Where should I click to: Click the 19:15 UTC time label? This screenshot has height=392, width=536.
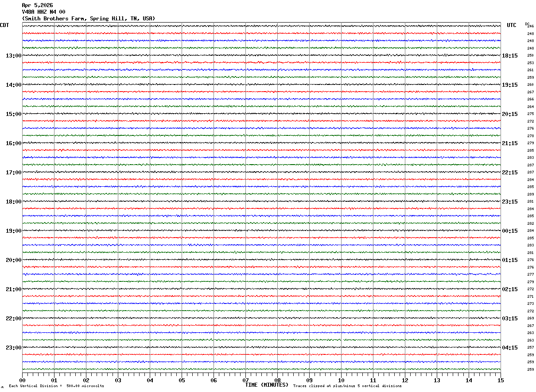click(510, 85)
